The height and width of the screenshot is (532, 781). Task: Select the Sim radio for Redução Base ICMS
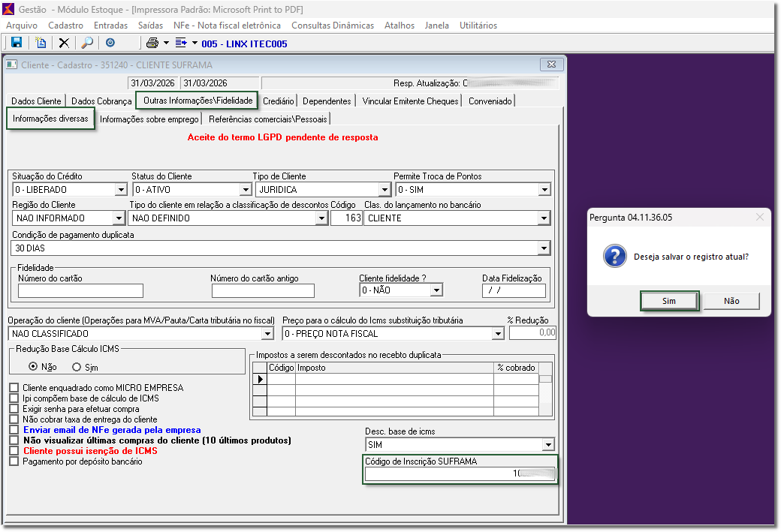coord(77,367)
